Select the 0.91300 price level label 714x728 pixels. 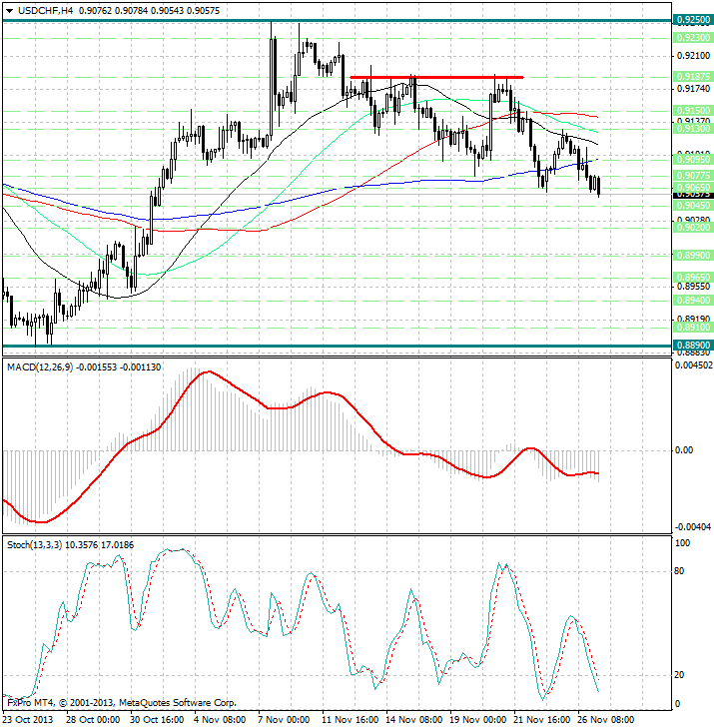tap(693, 129)
